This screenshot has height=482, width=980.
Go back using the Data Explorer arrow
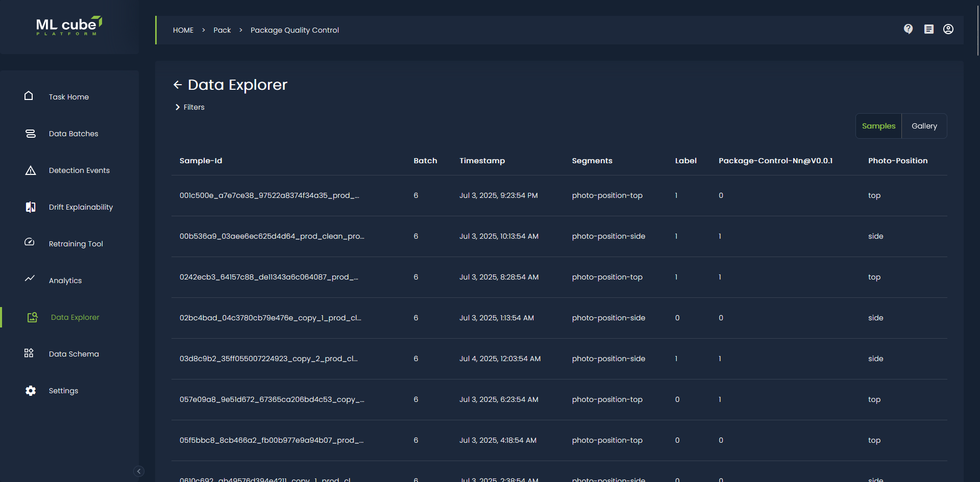(178, 85)
